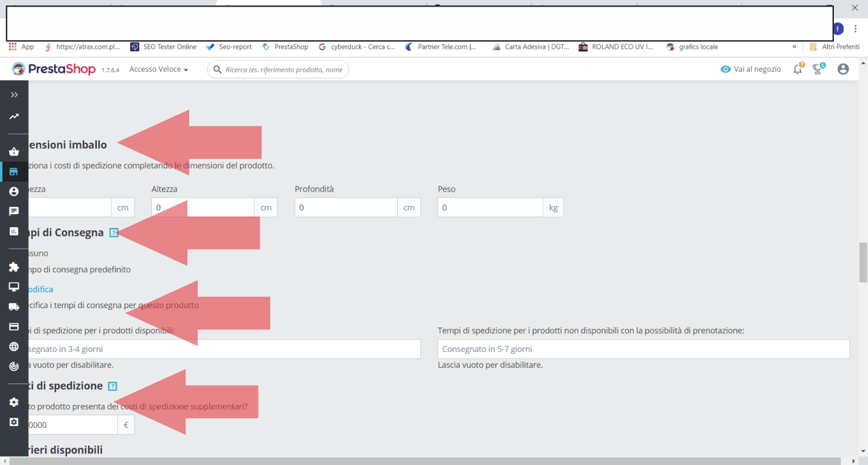The width and height of the screenshot is (868, 465).
Task: Open the Customers person icon in sidebar
Action: (x=14, y=191)
